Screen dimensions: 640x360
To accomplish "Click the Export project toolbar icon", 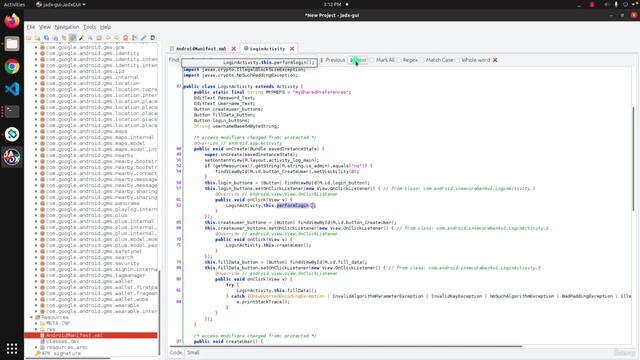I will pyautogui.click(x=55, y=38).
